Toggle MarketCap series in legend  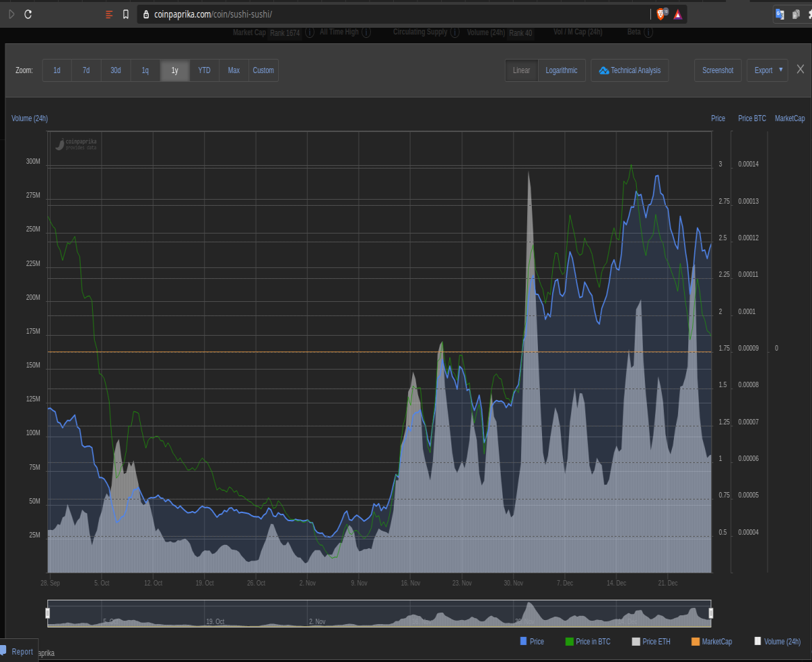coord(712,641)
